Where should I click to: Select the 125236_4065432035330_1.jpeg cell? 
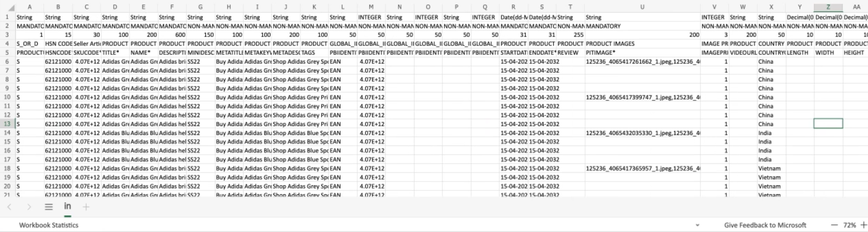[643, 133]
